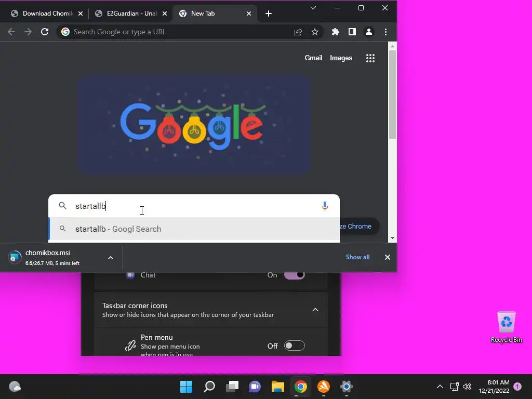Open the orange app icon on taskbar
This screenshot has height=399, width=532.
coord(324,387)
